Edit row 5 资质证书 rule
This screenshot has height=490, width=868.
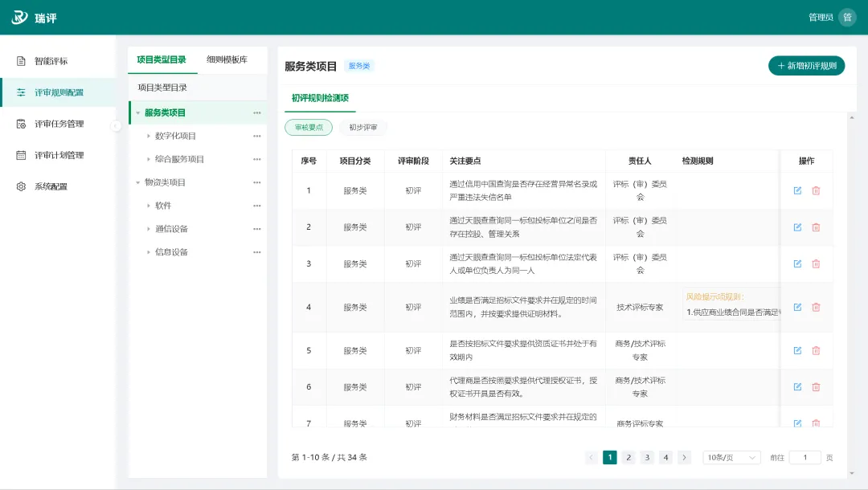click(797, 350)
